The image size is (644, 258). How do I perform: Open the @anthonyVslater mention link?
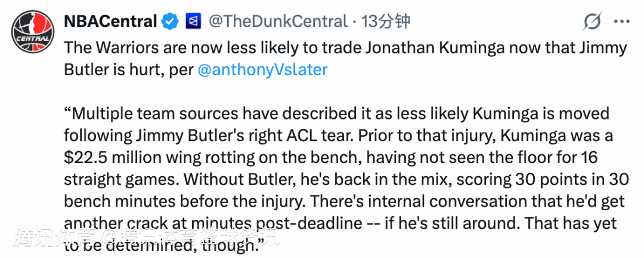point(262,69)
